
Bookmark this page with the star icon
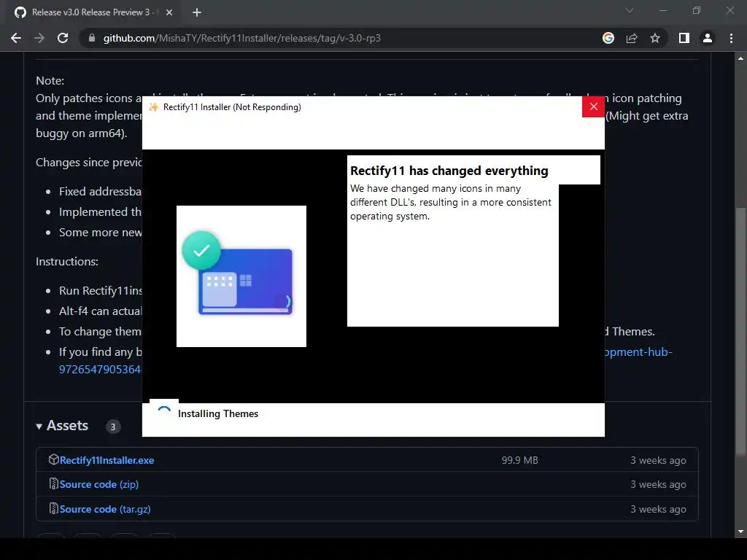655,38
